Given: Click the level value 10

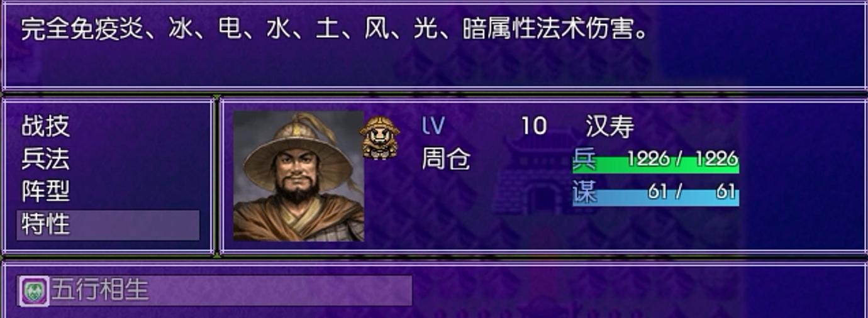Looking at the screenshot, I should click(534, 127).
